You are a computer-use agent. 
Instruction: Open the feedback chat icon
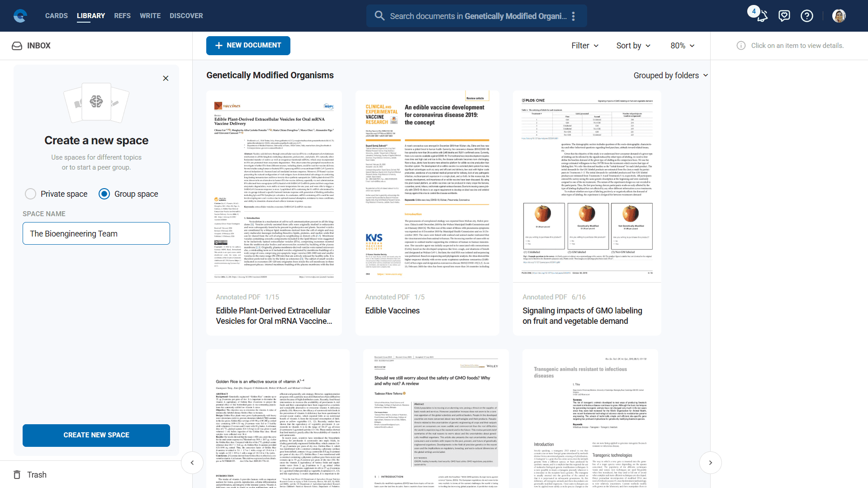tap(784, 16)
